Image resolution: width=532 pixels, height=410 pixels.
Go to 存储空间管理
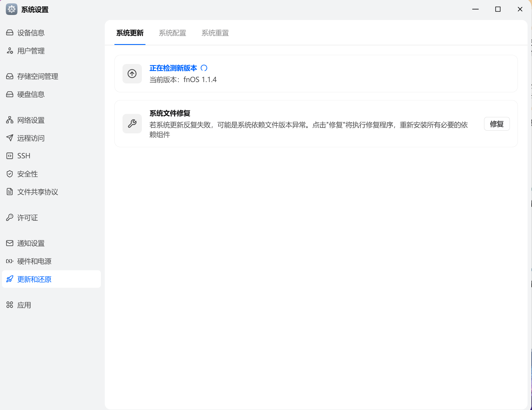click(38, 76)
